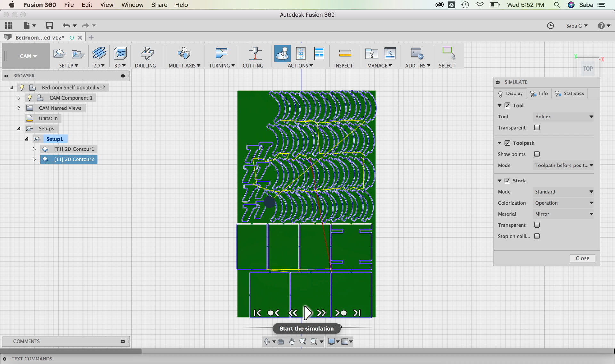Select the Drilling tool icon

point(147,53)
